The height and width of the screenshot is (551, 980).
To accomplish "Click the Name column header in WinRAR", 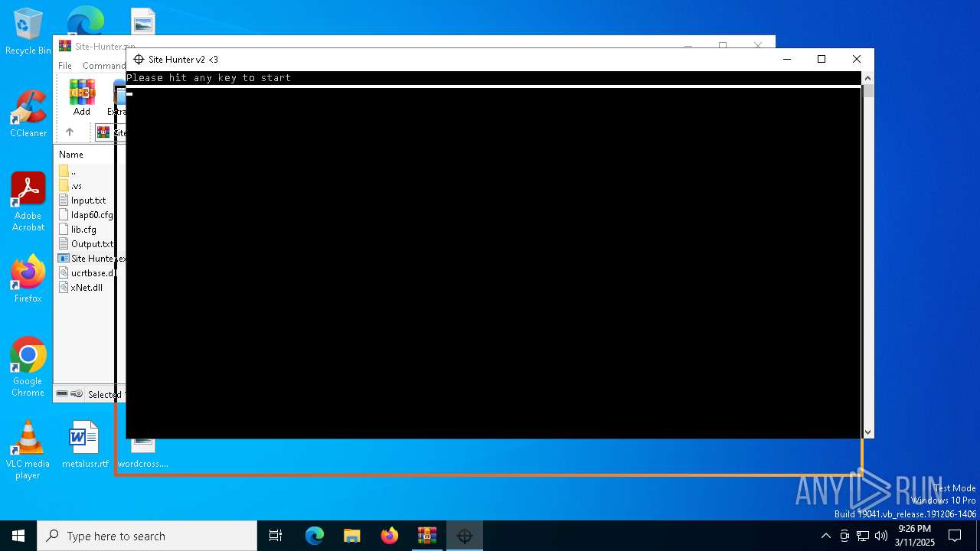I will click(x=71, y=155).
